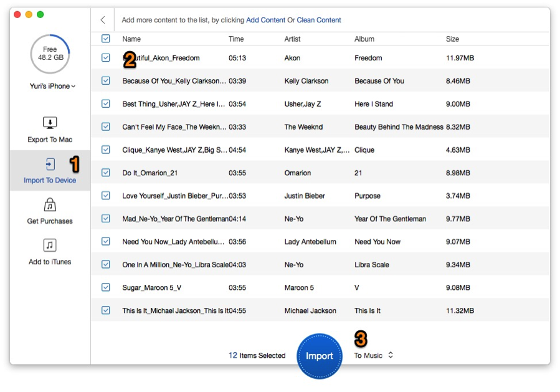Open the Get Purchases bag icon

pos(50,205)
